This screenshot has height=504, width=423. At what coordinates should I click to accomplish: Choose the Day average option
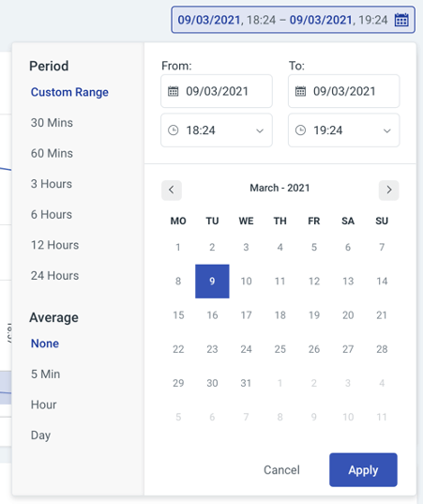(x=40, y=435)
